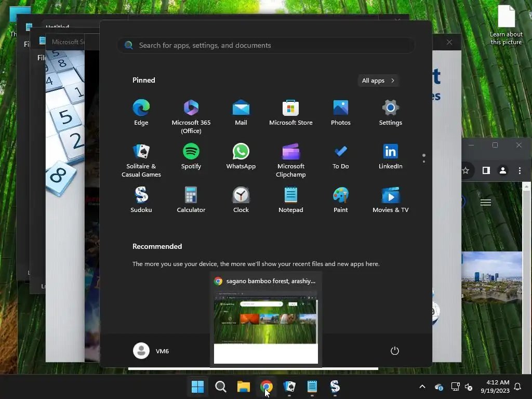Launch Movies & TV
The image size is (532, 399).
391,200
